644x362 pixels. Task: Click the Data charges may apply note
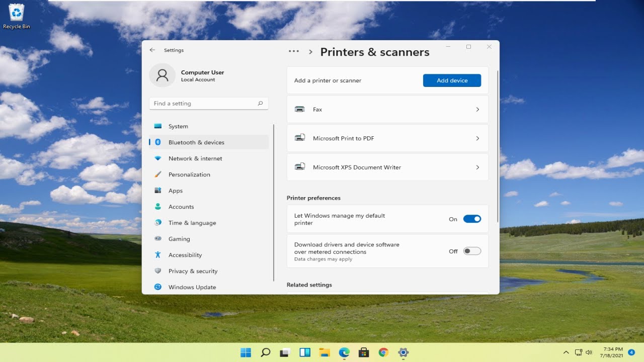coord(323,259)
